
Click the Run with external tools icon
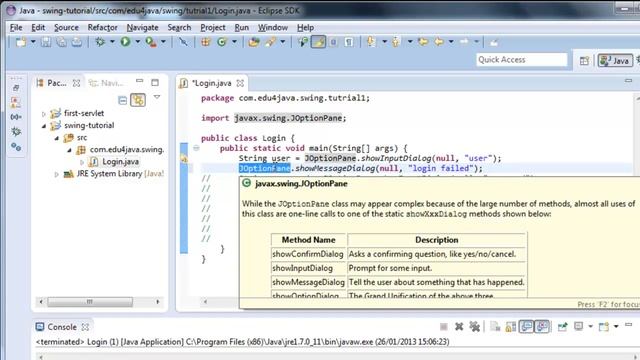151,42
